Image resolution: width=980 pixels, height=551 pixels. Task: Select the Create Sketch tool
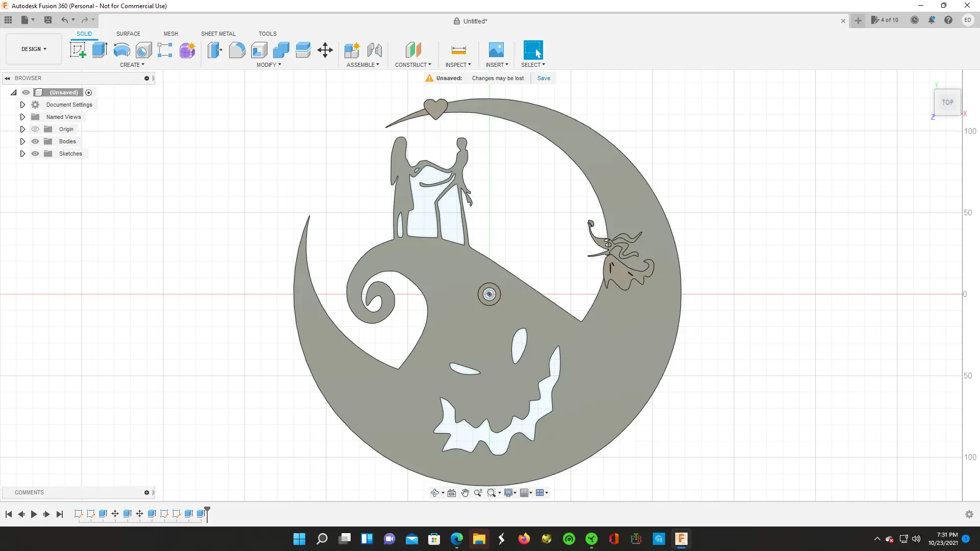pos(78,50)
